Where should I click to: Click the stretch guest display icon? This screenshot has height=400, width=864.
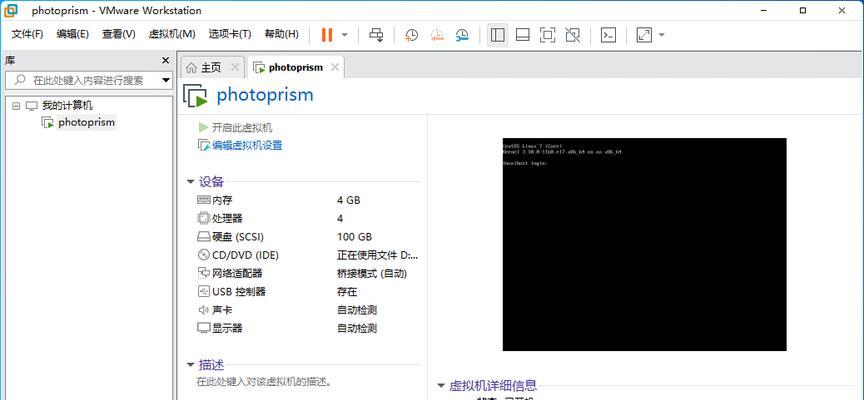point(644,35)
